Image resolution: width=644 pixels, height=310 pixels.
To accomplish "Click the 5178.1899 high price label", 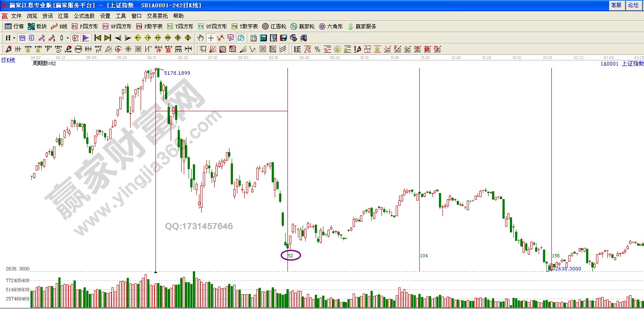I will point(177,73).
